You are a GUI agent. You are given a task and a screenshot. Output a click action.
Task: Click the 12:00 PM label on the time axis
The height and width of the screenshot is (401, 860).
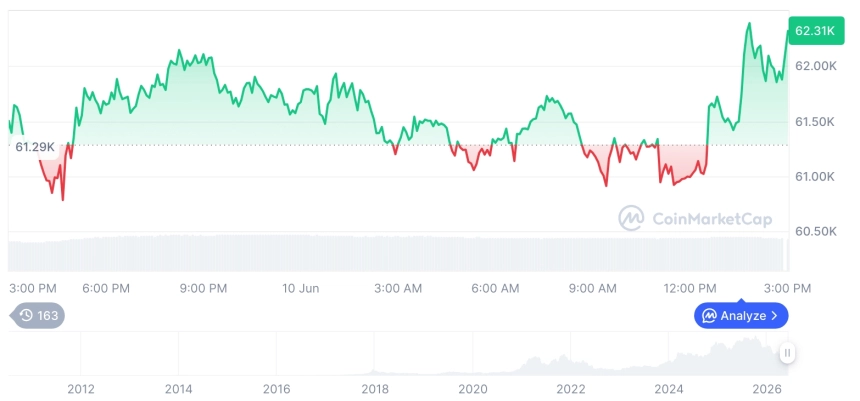693,288
